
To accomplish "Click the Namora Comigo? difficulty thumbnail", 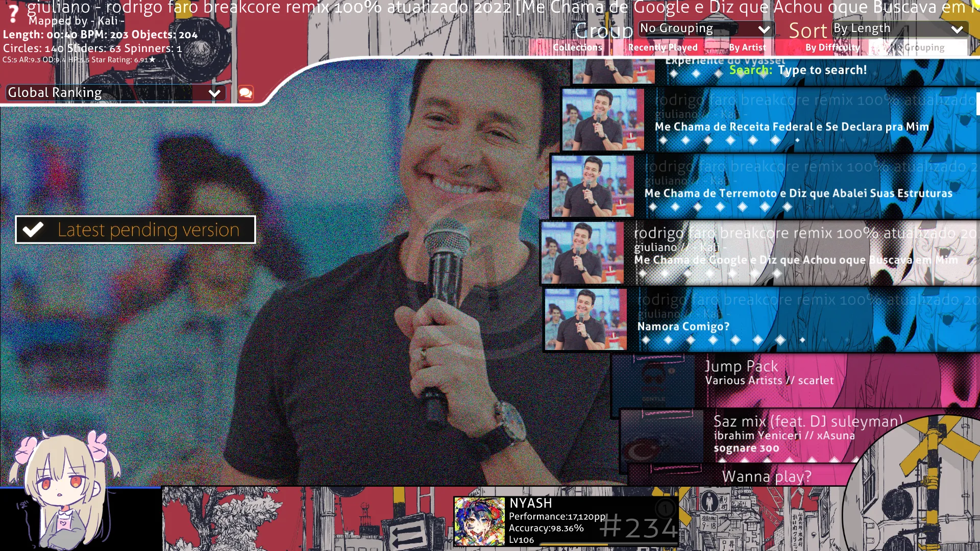I will point(585,319).
